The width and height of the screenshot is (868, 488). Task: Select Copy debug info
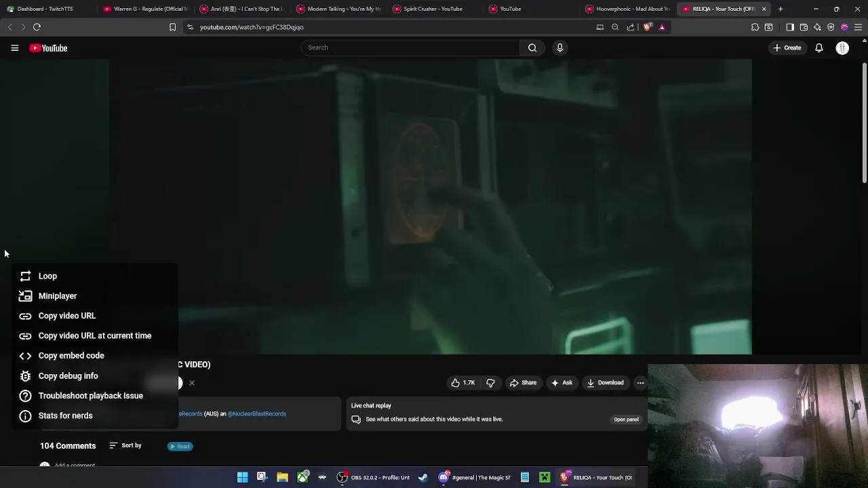96,375
